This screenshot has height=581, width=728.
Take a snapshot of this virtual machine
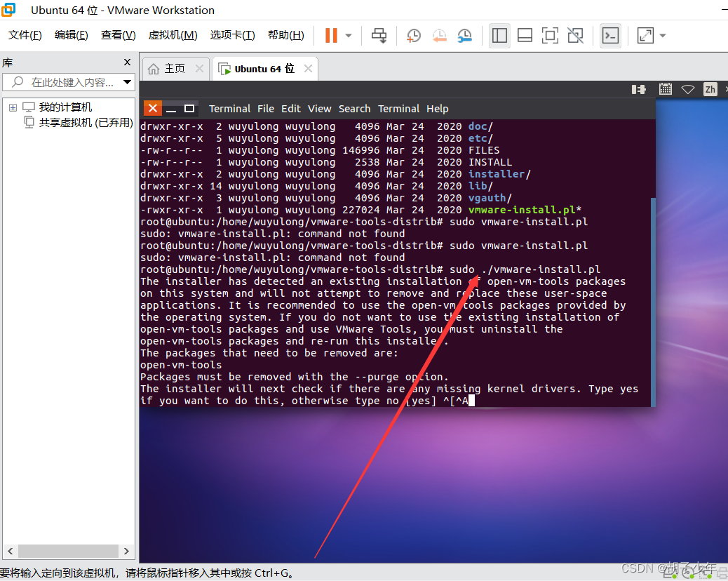(x=413, y=35)
